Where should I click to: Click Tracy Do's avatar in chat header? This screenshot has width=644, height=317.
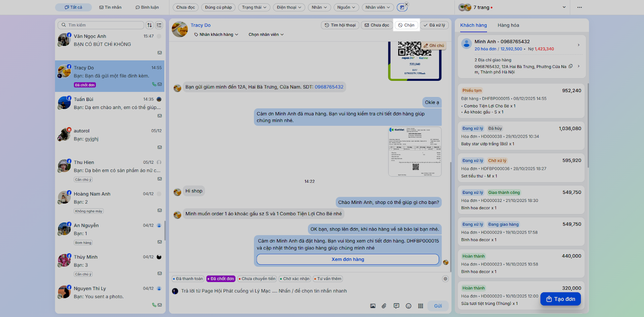click(x=180, y=29)
